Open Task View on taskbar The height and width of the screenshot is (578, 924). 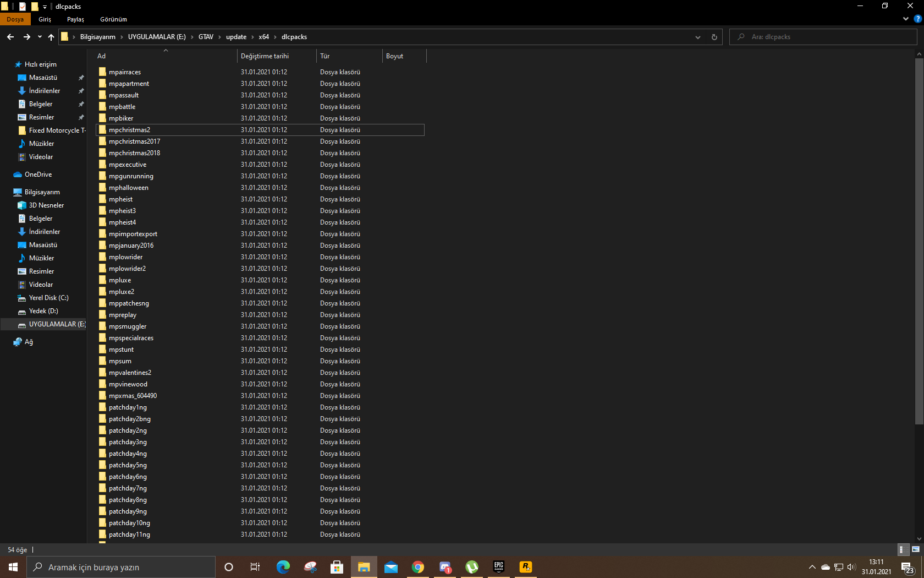[255, 567]
